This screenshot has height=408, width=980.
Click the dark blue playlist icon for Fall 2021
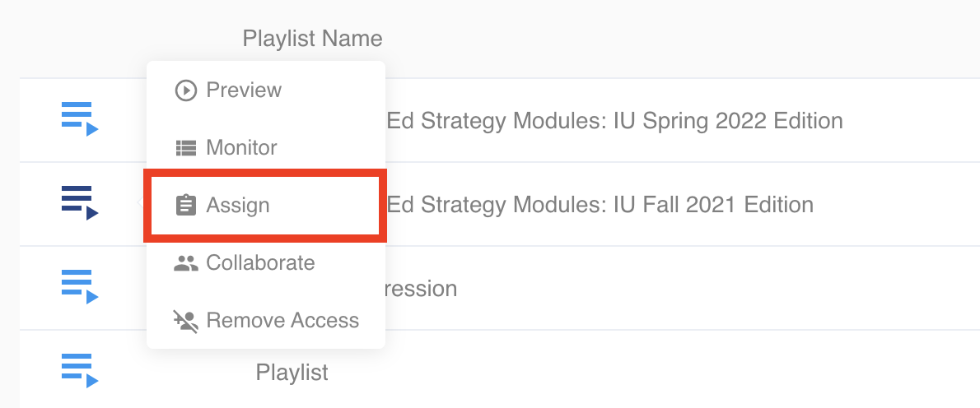click(80, 202)
